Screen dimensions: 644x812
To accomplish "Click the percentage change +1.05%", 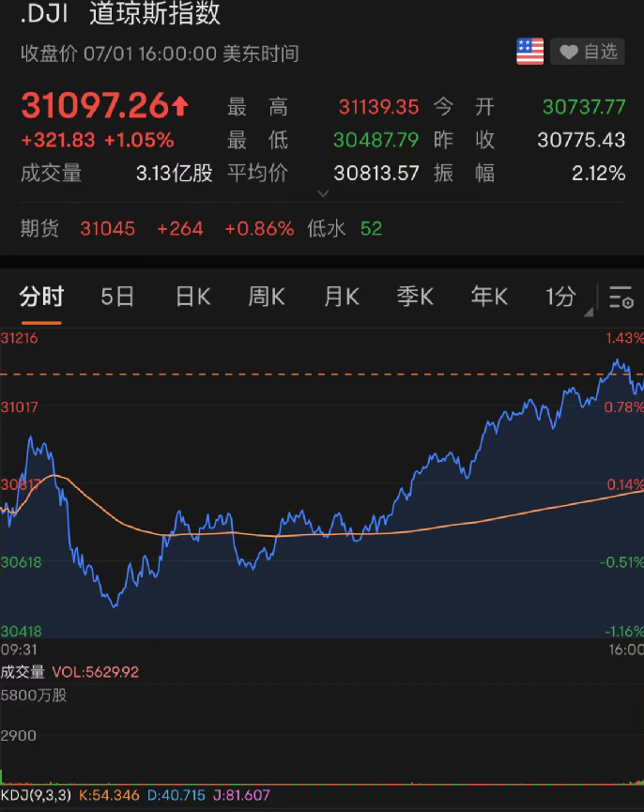I will (139, 140).
